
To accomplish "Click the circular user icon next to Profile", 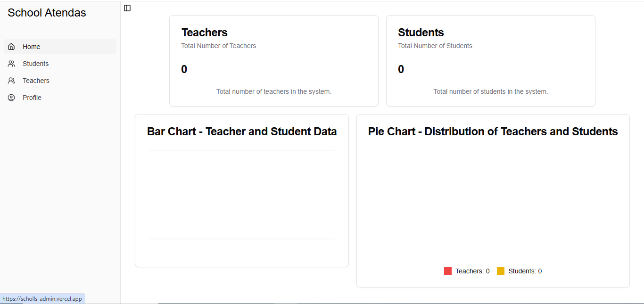I will (x=11, y=97).
